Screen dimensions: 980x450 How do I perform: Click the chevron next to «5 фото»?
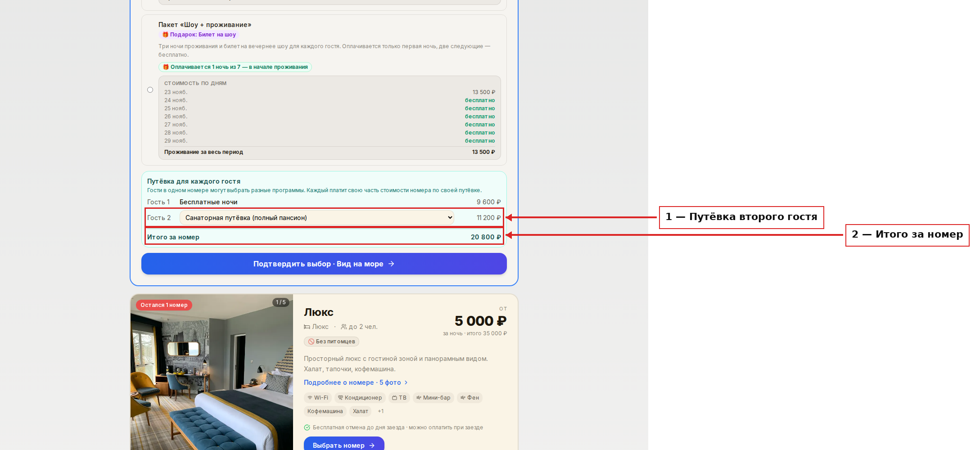pos(406,382)
